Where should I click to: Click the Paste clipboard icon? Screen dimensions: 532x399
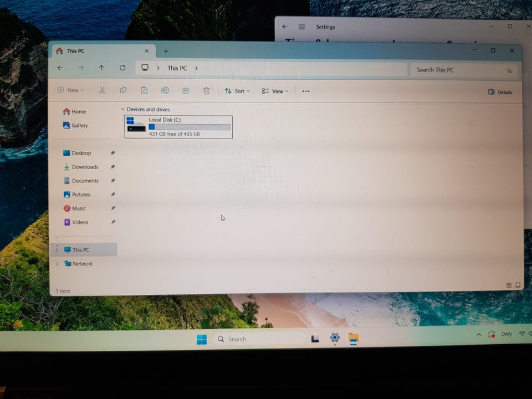(x=144, y=90)
